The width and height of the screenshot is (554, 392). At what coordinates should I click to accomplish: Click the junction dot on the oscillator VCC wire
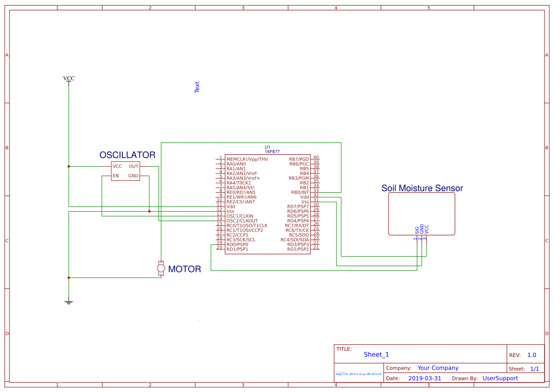tap(69, 166)
